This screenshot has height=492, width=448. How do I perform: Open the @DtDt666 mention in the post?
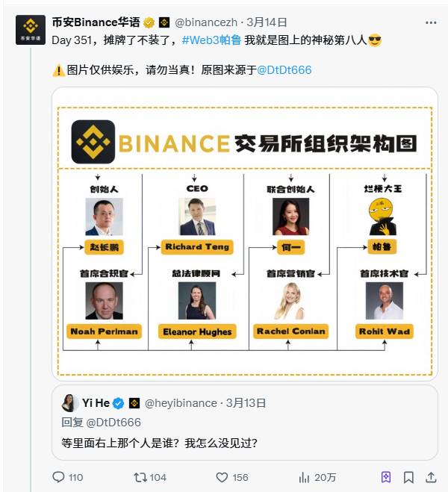(x=284, y=70)
